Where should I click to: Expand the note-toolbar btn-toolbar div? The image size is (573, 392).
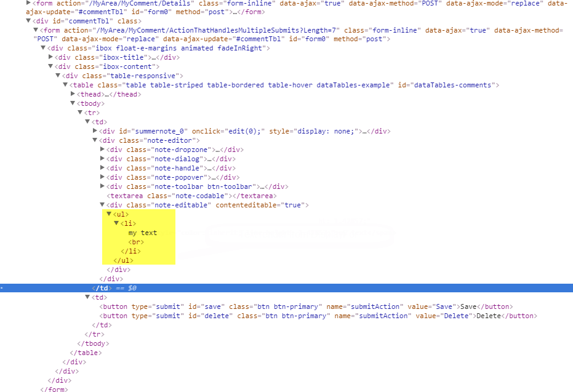pyautogui.click(x=103, y=186)
